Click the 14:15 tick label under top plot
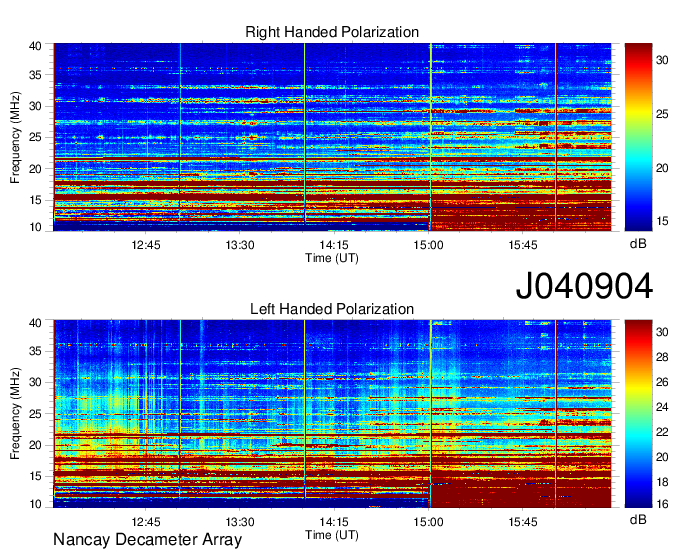Image resolution: width=680 pixels, height=552 pixels. 334,245
